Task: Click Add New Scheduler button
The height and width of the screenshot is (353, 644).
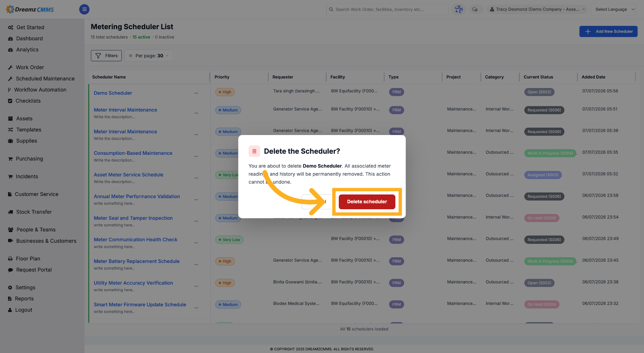Action: 608,32
